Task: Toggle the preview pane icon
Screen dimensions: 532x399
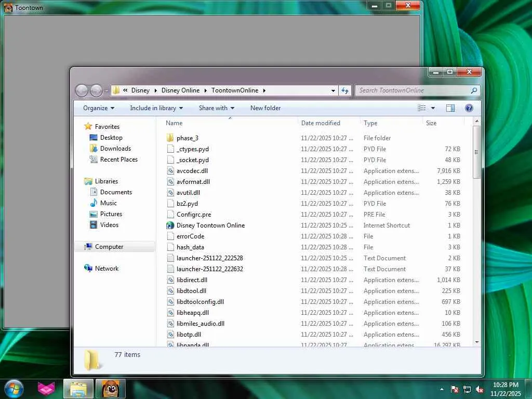Action: pos(450,108)
